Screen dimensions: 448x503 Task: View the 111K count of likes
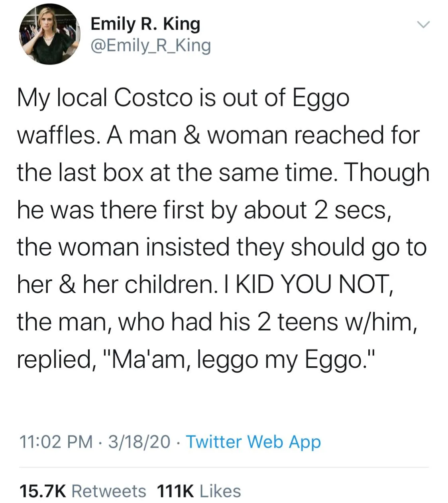pyautogui.click(x=176, y=491)
